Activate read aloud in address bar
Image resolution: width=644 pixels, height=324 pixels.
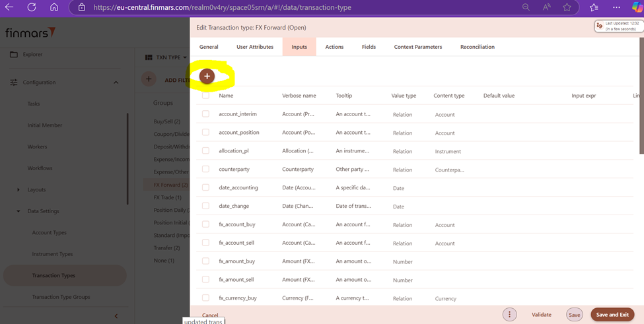(x=547, y=7)
